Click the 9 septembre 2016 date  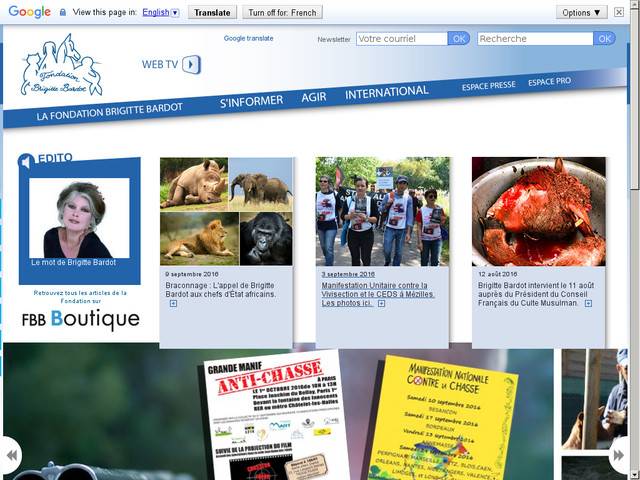[192, 274]
